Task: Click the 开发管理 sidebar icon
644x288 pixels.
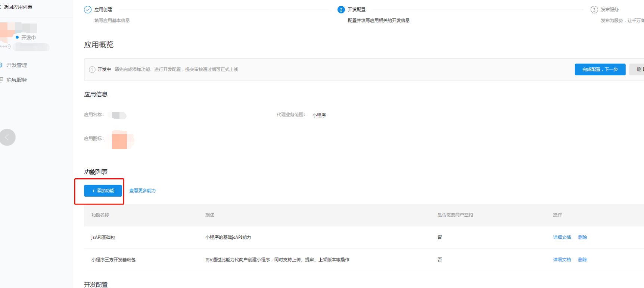Action: coord(1,65)
